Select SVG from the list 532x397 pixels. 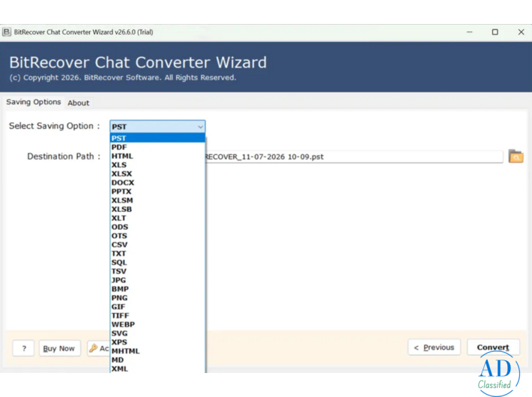point(157,333)
